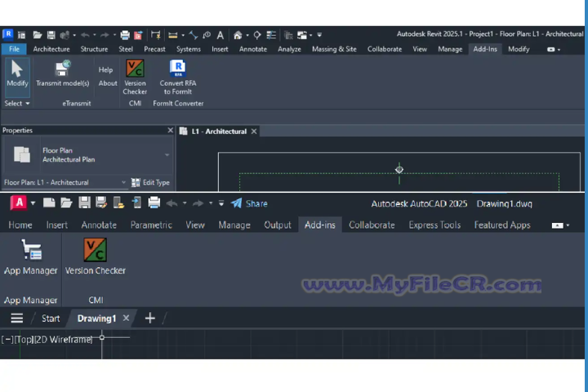Click Revit Redo arrow
Viewport: 588px width, 392px height.
105,35
